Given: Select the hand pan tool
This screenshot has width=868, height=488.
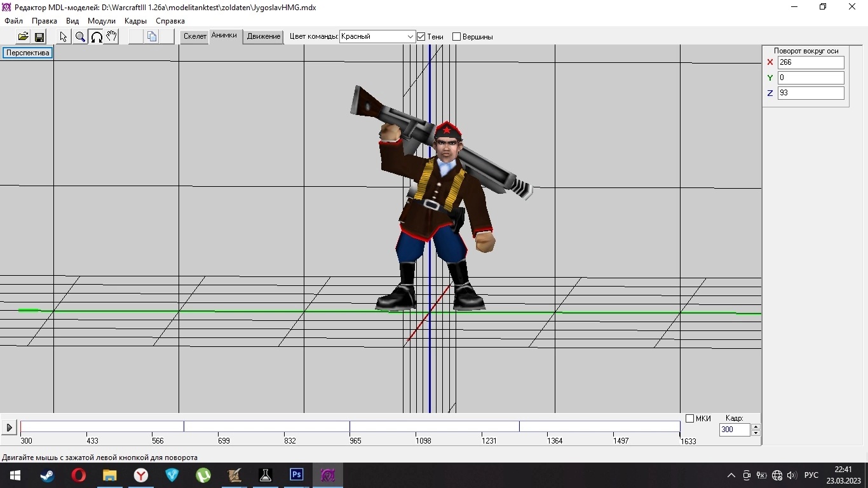Looking at the screenshot, I should 112,37.
